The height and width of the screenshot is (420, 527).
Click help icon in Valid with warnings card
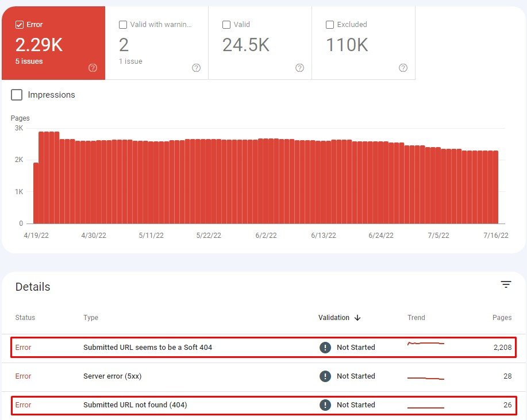(x=197, y=68)
